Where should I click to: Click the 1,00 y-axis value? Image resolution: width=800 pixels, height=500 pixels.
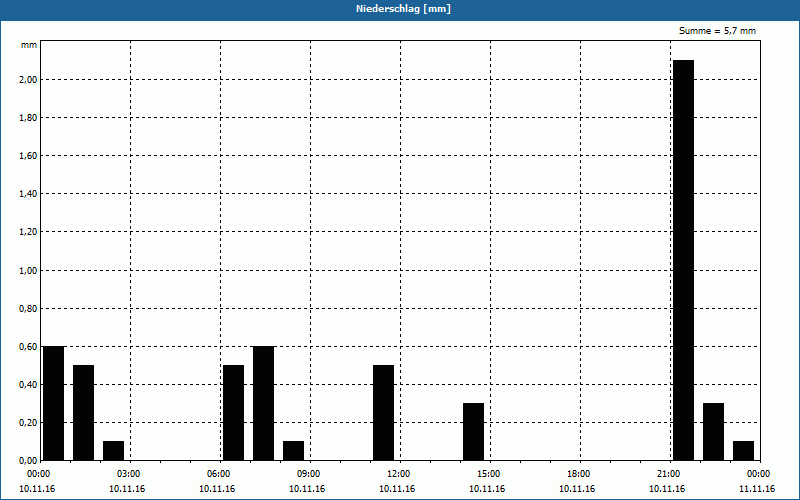[x=29, y=270]
